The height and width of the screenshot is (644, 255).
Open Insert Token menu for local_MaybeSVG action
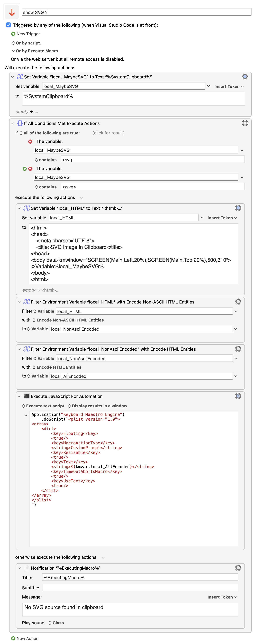click(x=229, y=87)
